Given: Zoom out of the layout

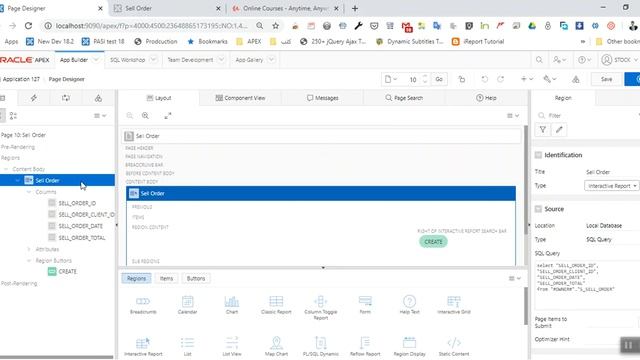Looking at the screenshot, I should tap(130, 116).
